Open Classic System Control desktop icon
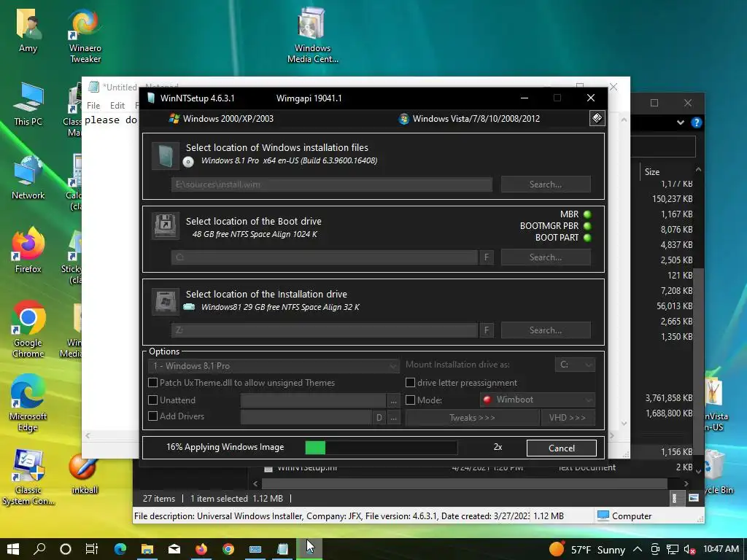The image size is (747, 560). coord(28,477)
